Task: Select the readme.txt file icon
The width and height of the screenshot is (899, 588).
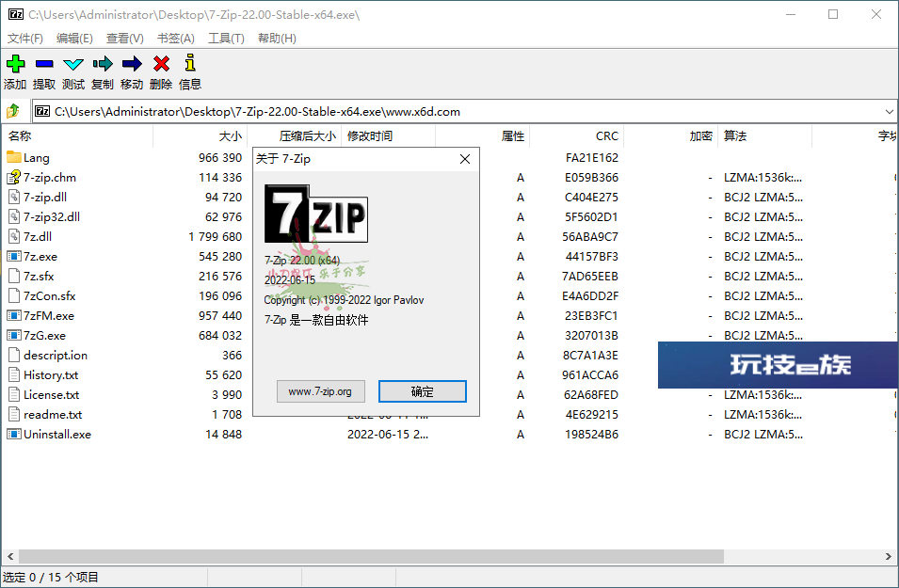Action: [14, 414]
